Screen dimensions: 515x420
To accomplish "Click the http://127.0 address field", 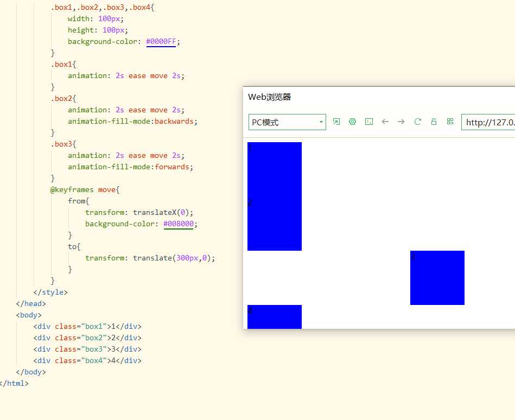I will (x=488, y=122).
